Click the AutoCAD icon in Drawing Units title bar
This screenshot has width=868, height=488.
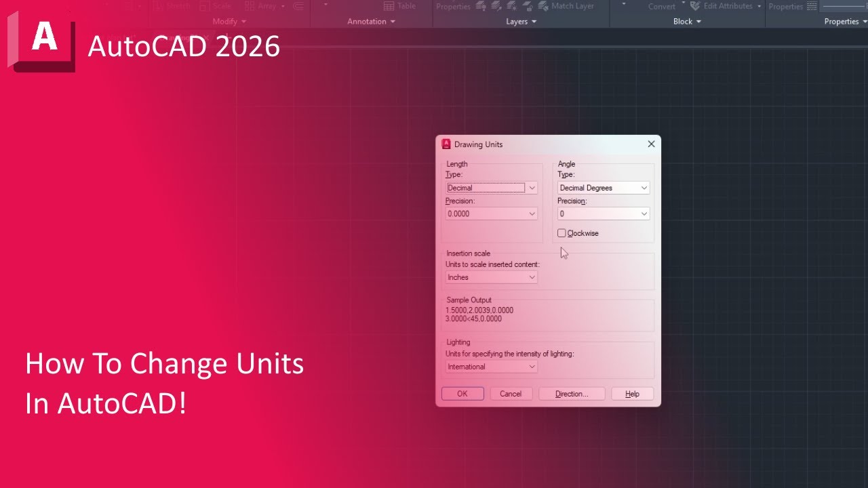[x=446, y=144]
